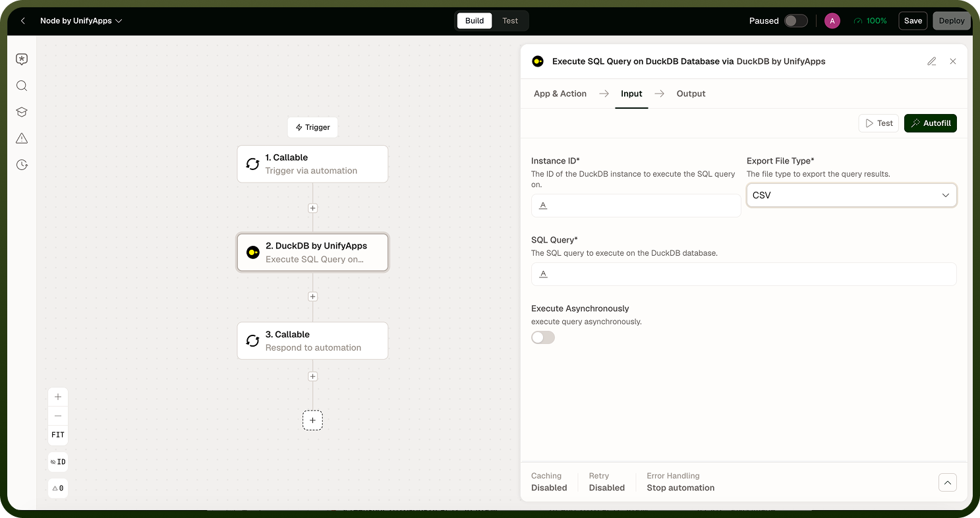
Task: Open the graduation cap learning icon
Action: (22, 112)
